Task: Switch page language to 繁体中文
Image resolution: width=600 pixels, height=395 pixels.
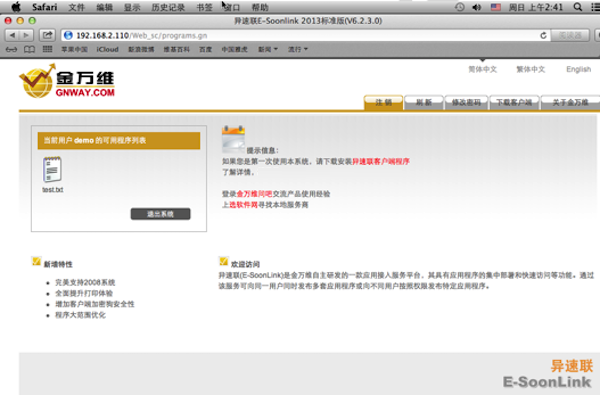Action: tap(530, 69)
